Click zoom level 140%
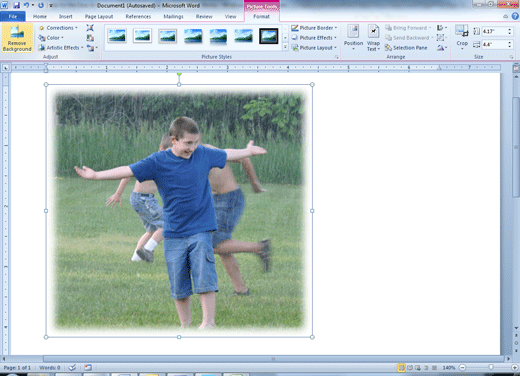 [449, 367]
